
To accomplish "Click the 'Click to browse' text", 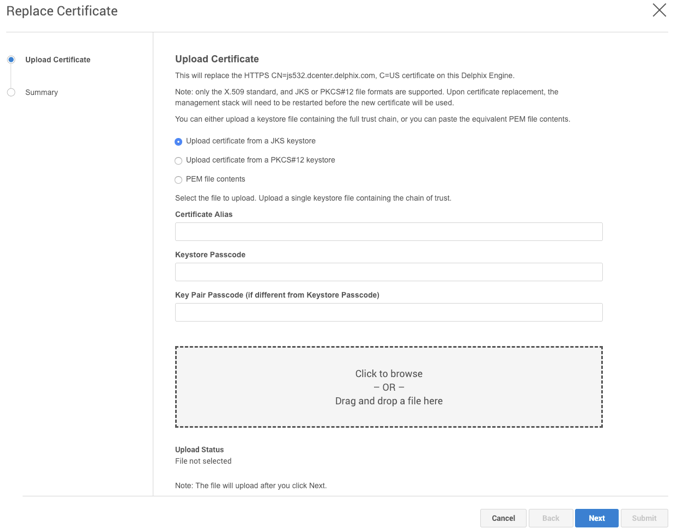I will [x=388, y=374].
